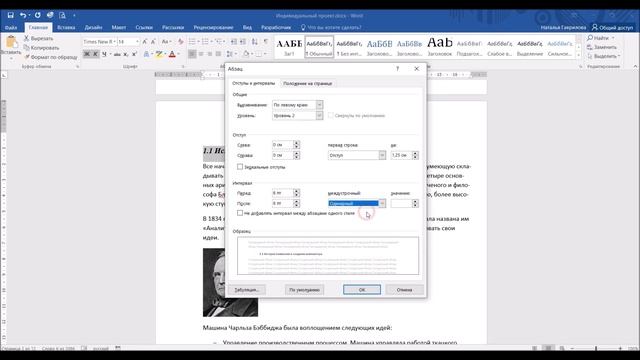Viewport: 640px width, 360px height.
Task: Open Файл menu
Action: point(11,27)
